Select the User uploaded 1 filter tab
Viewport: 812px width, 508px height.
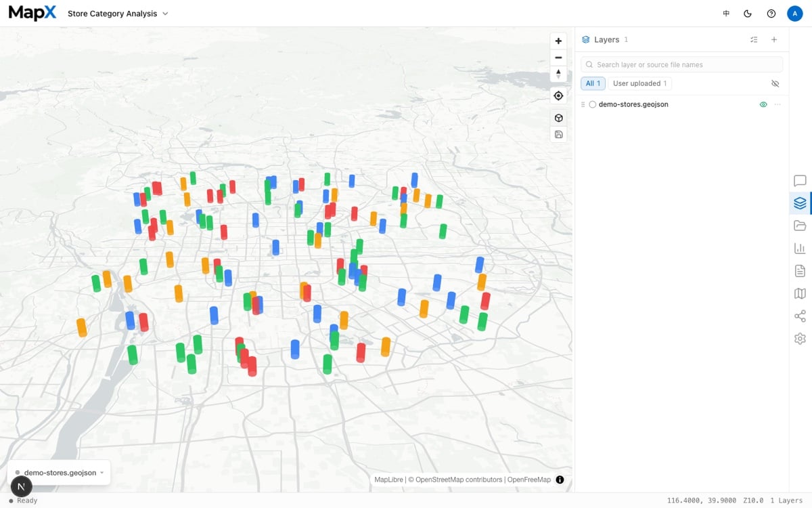click(x=639, y=83)
